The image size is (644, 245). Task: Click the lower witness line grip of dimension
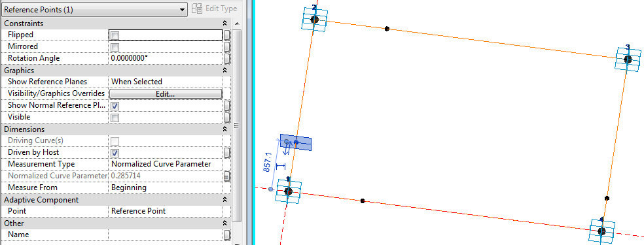[x=270, y=189]
